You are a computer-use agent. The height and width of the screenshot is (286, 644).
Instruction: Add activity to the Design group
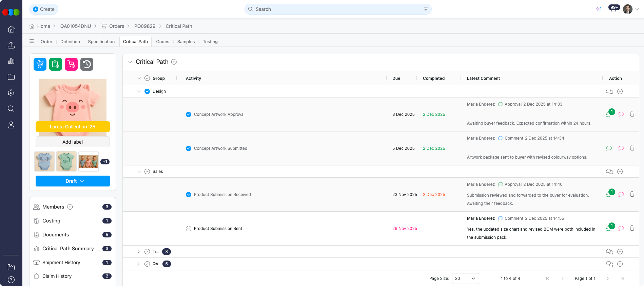click(620, 91)
